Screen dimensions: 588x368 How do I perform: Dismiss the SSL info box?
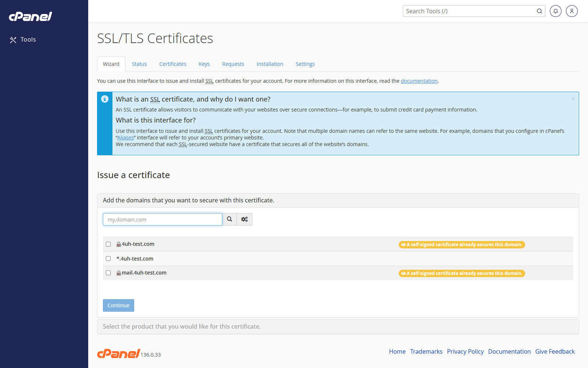573,99
